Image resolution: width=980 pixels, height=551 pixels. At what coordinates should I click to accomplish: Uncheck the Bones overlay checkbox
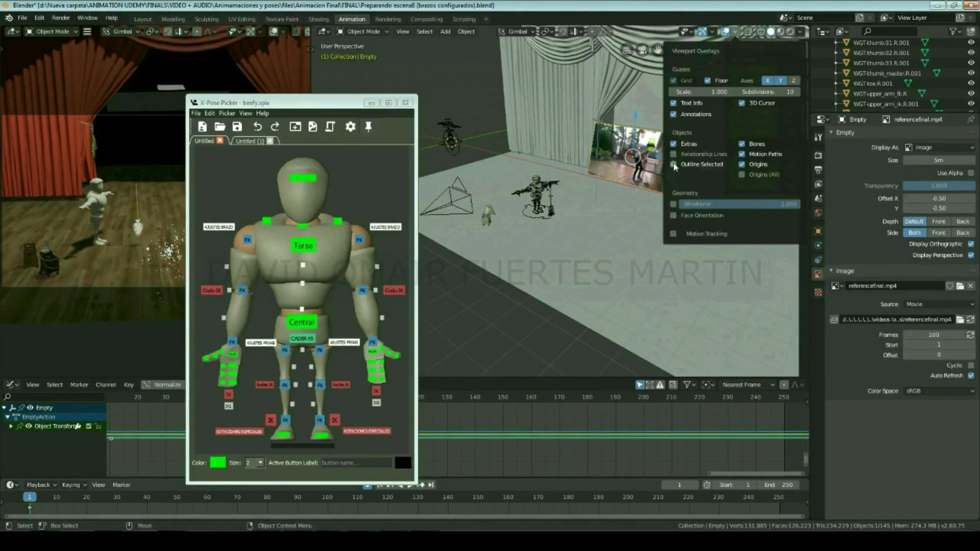[742, 144]
